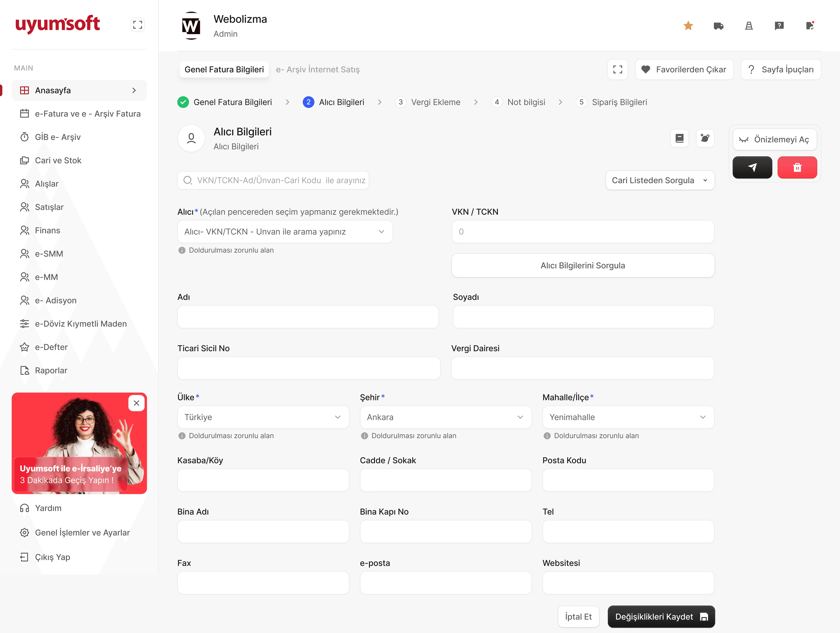The height and width of the screenshot is (633, 840).
Task: Close the e-İrsaliye promotional banner
Action: point(136,403)
